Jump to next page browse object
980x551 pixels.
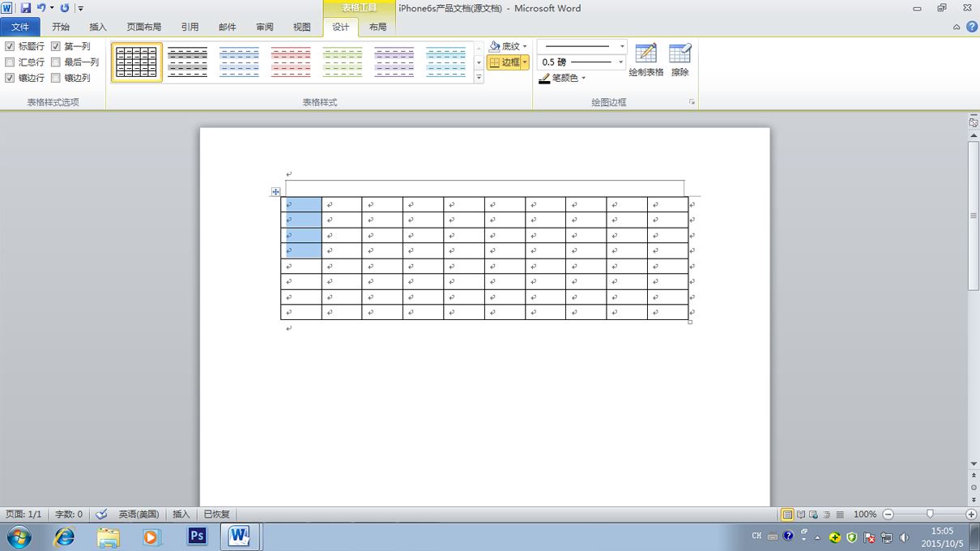point(974,499)
